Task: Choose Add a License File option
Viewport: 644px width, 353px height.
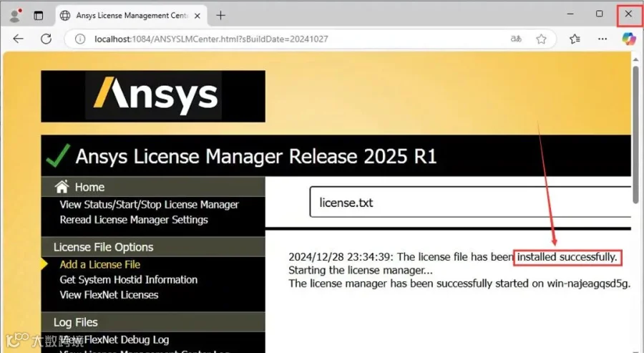Action: (x=99, y=265)
